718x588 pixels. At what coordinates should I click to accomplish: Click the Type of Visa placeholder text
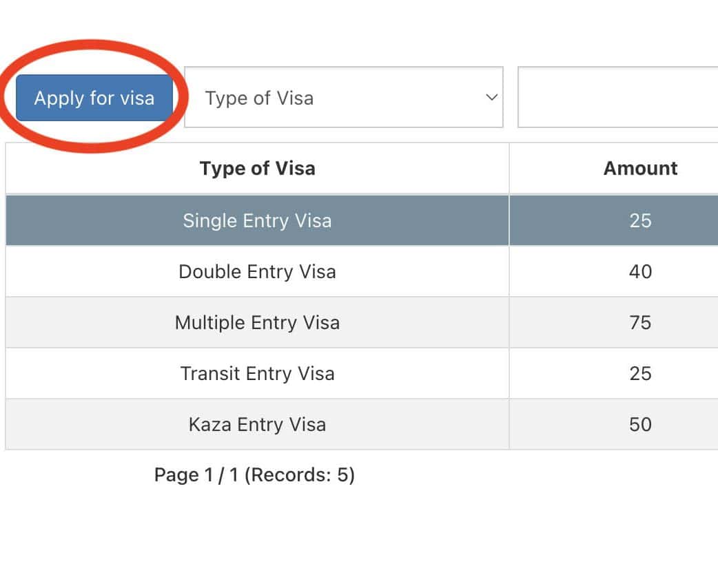(259, 98)
